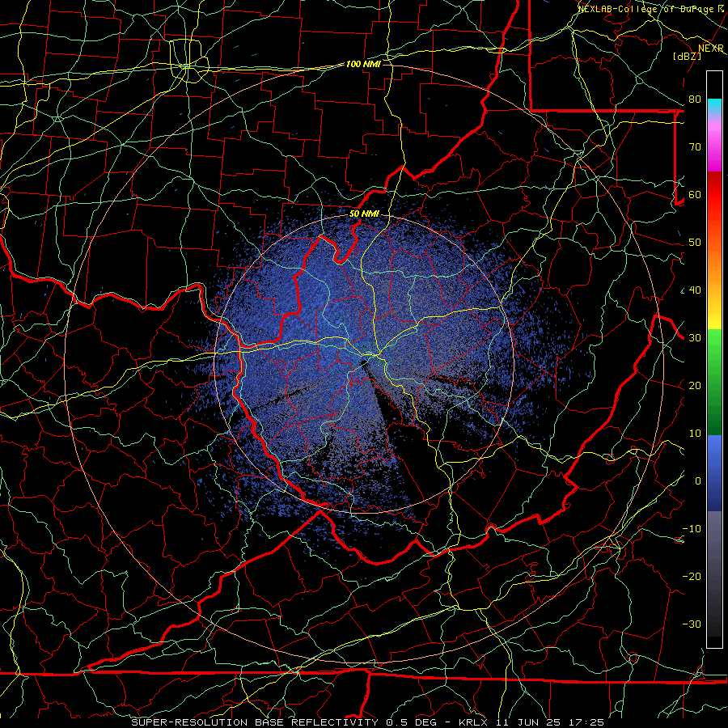Click the green 20 dBZ color bar segment
The width and height of the screenshot is (728, 728).
pyautogui.click(x=714, y=385)
